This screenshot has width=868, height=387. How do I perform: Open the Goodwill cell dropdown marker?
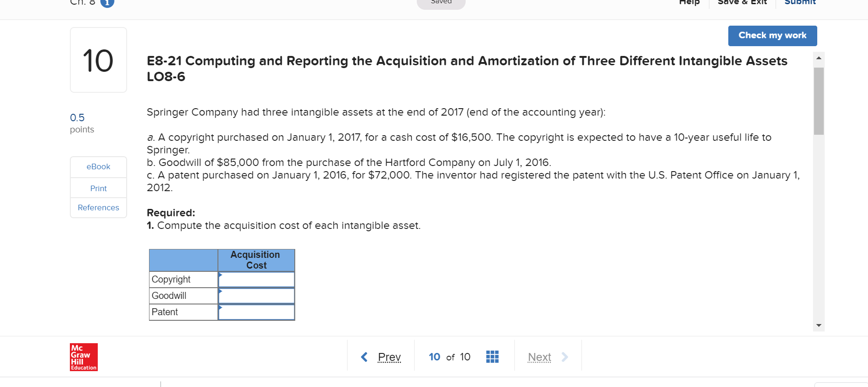220,291
